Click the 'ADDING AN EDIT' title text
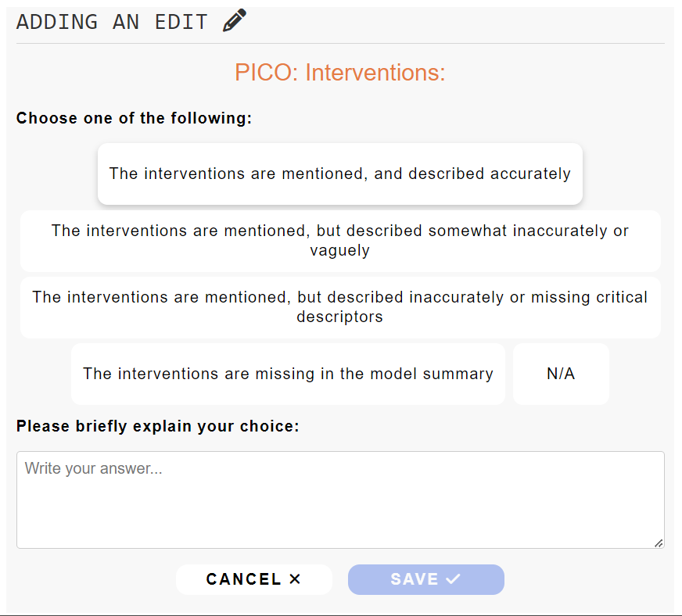Screen dimensions: 682x616 coord(112,21)
